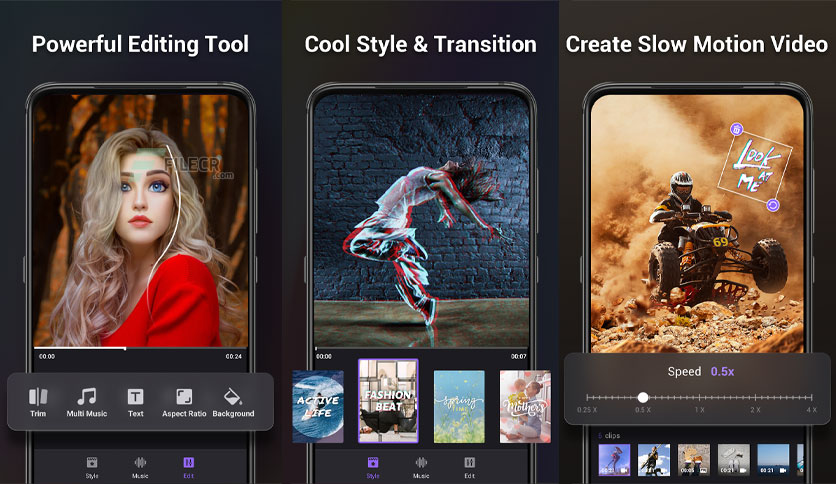The image size is (836, 484).
Task: Choose the Background fill tool
Action: point(233,402)
